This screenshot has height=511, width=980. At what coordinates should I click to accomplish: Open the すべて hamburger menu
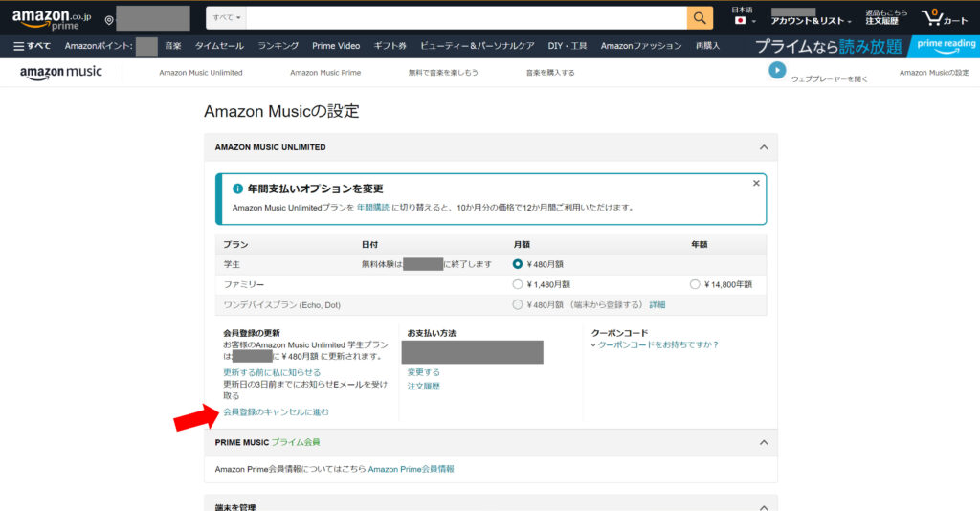click(32, 46)
